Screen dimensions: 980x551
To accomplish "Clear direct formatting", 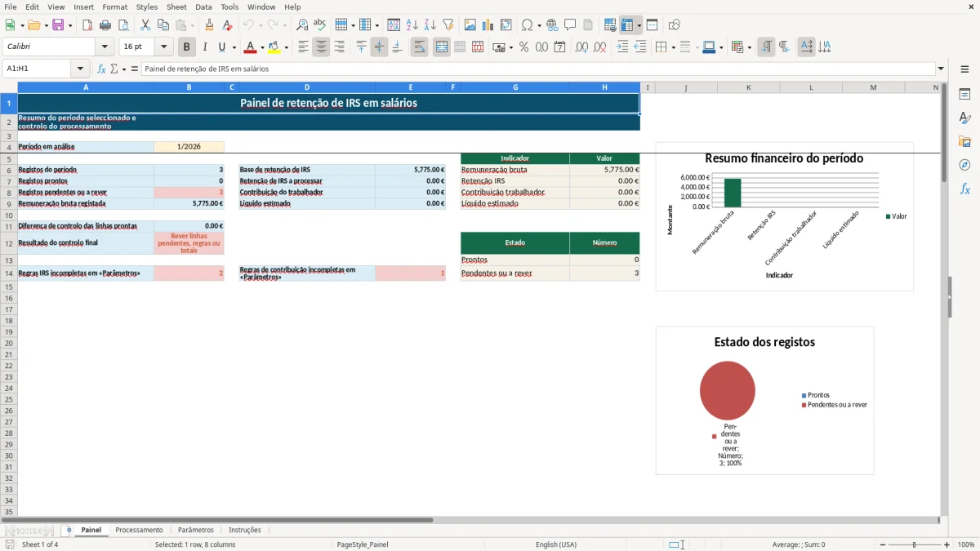I will click(228, 25).
